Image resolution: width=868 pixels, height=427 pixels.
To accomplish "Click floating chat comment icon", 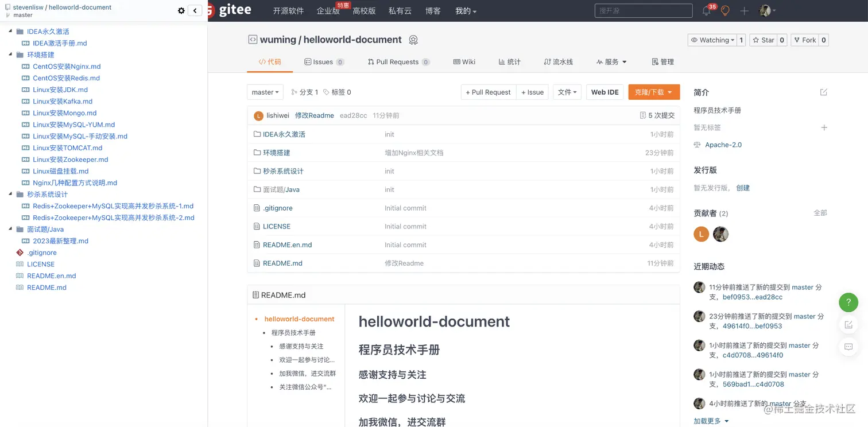I will 848,347.
